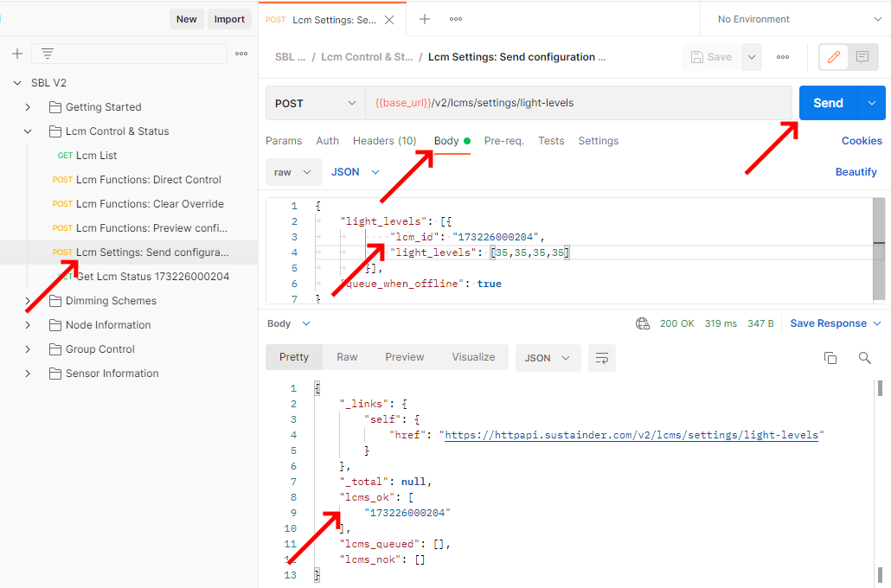Switch to the Headers (10) tab

[384, 141]
